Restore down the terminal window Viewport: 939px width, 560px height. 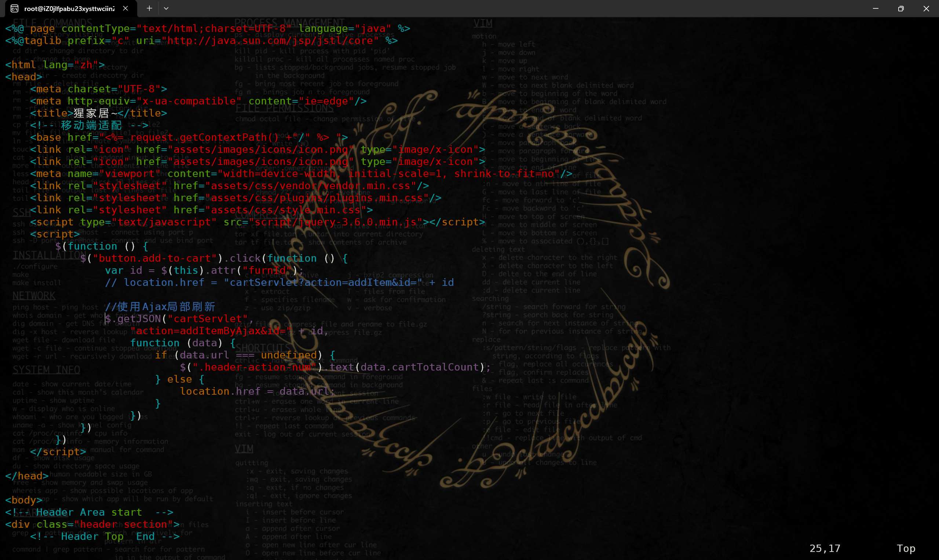(x=901, y=8)
